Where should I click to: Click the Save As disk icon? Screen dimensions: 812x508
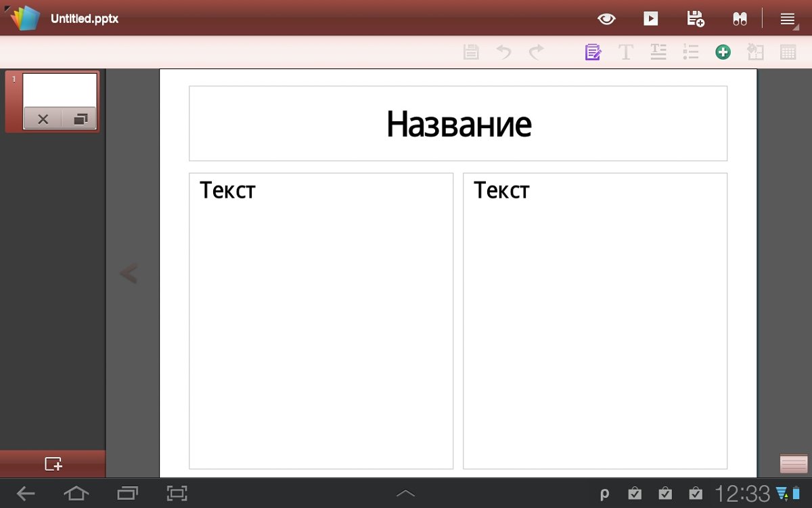[x=695, y=19]
